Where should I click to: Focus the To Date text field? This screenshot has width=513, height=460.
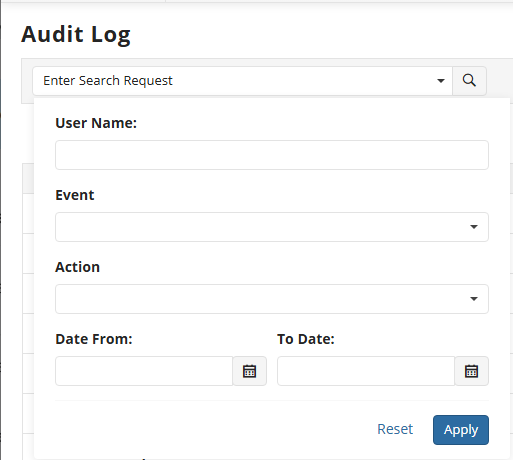tap(366, 371)
